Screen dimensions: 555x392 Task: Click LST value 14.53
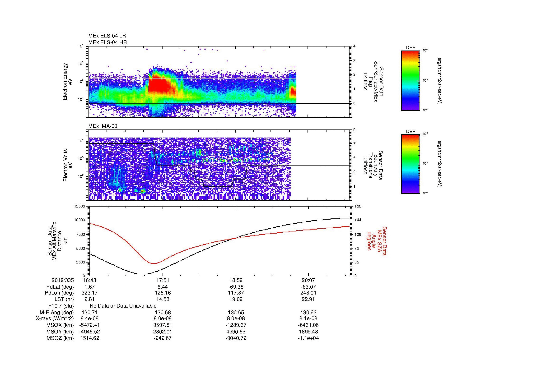pos(163,299)
